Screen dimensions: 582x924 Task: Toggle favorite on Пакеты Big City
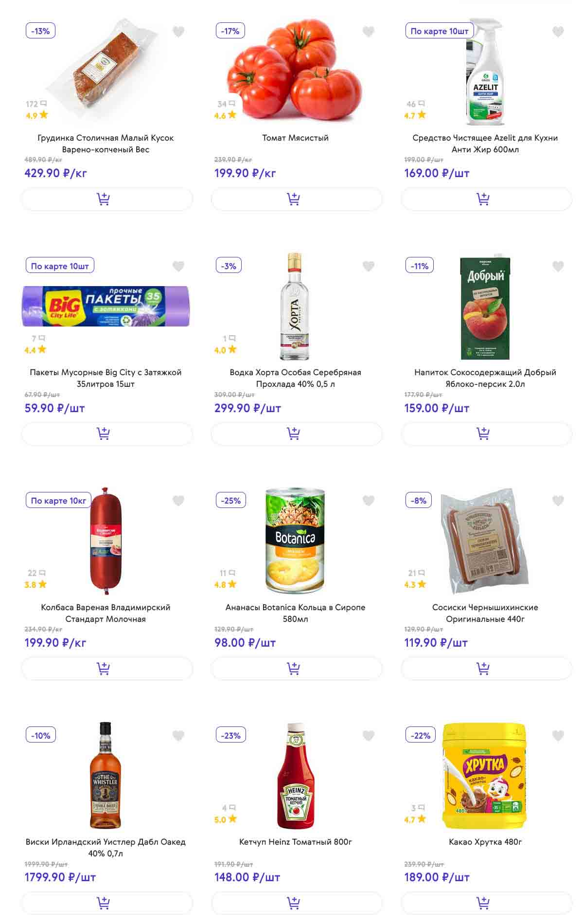coord(178,266)
